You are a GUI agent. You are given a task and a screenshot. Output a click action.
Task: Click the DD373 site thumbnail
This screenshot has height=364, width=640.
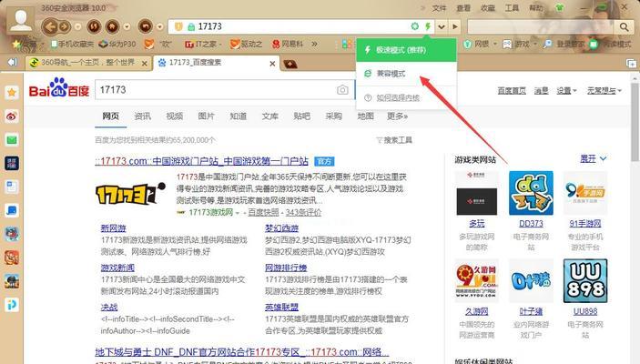coord(531,193)
